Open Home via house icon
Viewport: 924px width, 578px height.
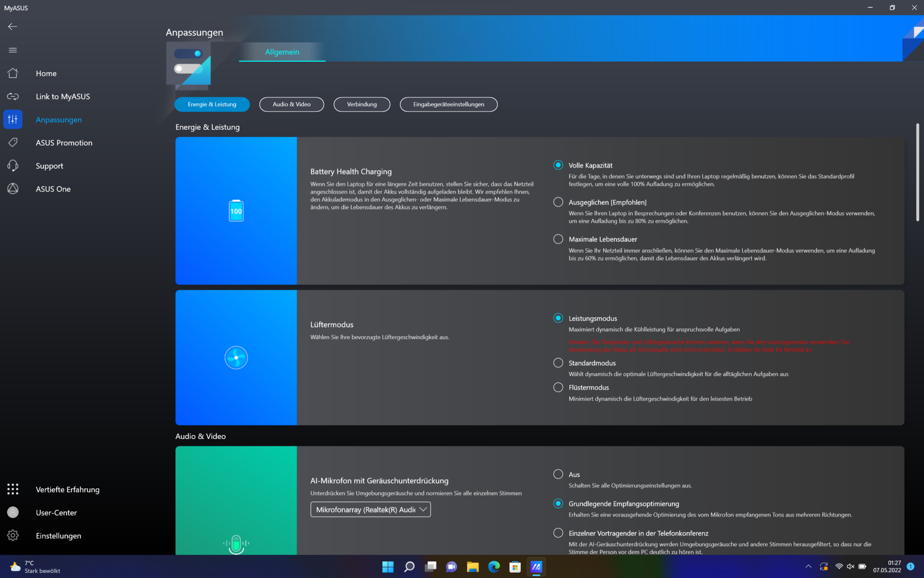click(13, 73)
